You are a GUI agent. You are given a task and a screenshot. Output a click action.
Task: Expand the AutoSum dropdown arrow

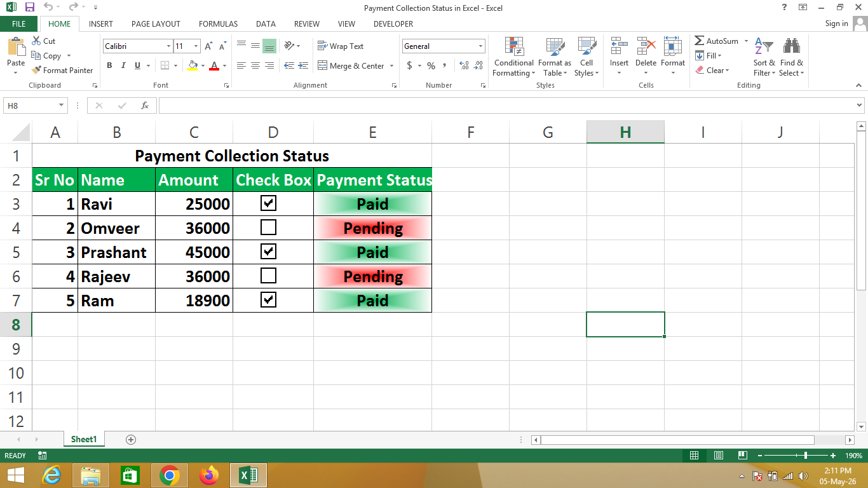coord(745,41)
